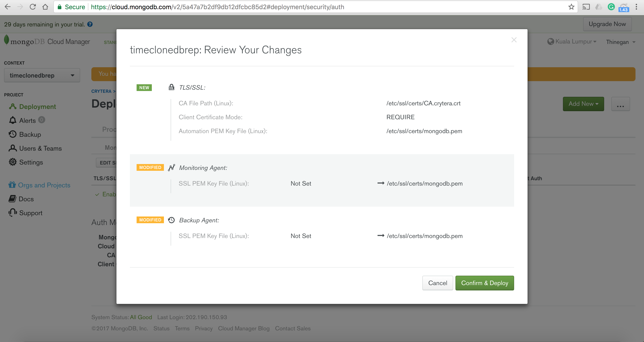644x342 pixels.
Task: Click the Settings gear icon
Action: (13, 162)
